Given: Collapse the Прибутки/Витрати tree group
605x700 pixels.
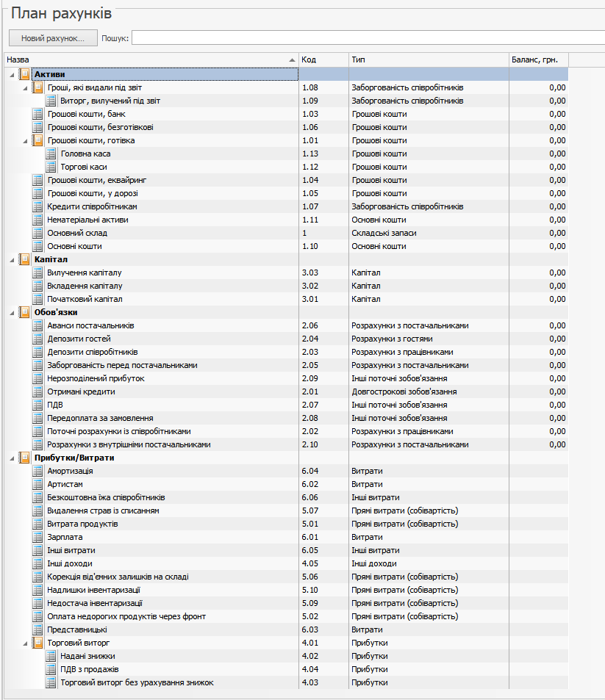Looking at the screenshot, I should (x=12, y=458).
